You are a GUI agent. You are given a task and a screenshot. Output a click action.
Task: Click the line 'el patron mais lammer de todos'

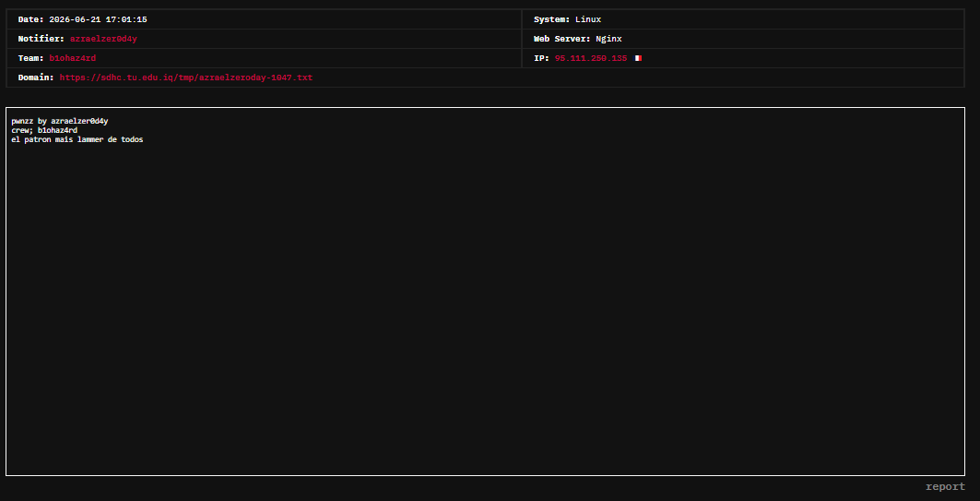(77, 139)
